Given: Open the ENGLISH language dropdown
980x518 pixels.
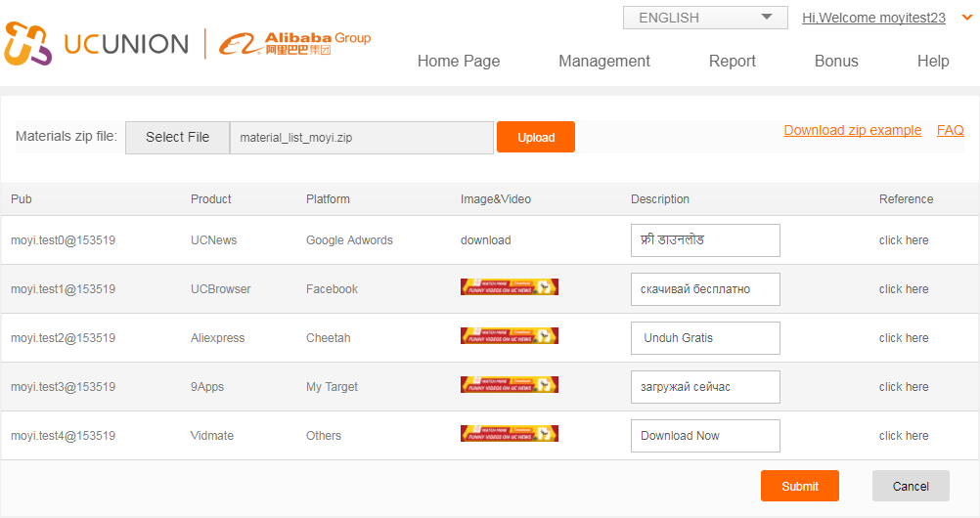Looking at the screenshot, I should (x=705, y=18).
